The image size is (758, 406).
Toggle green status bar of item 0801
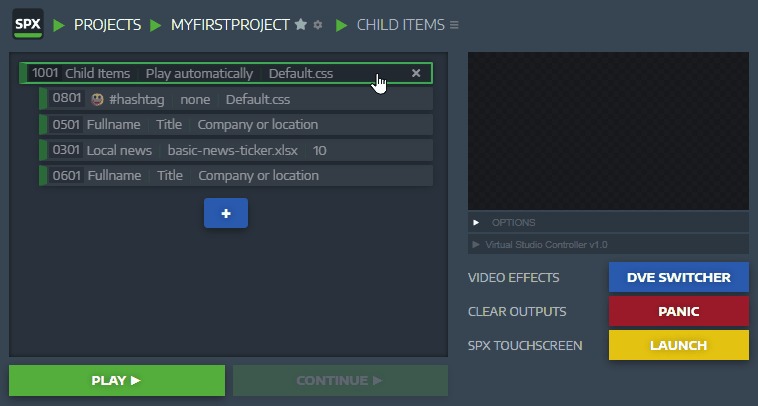43,99
